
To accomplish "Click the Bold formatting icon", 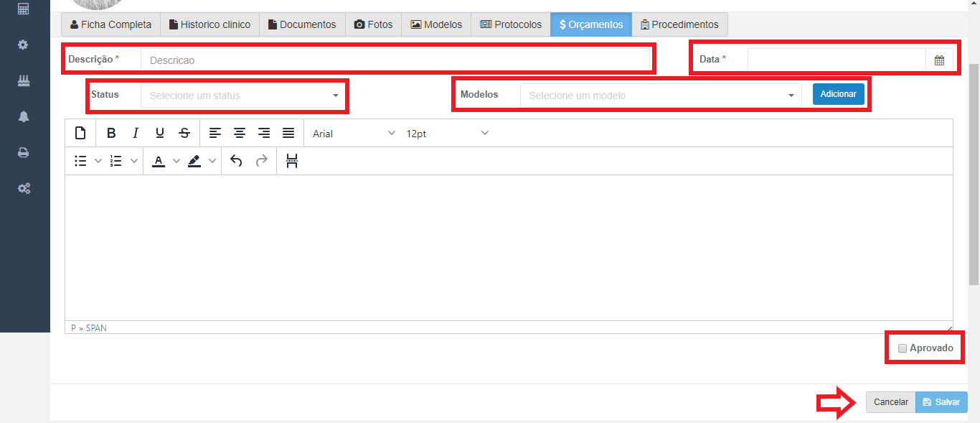I will pyautogui.click(x=111, y=133).
